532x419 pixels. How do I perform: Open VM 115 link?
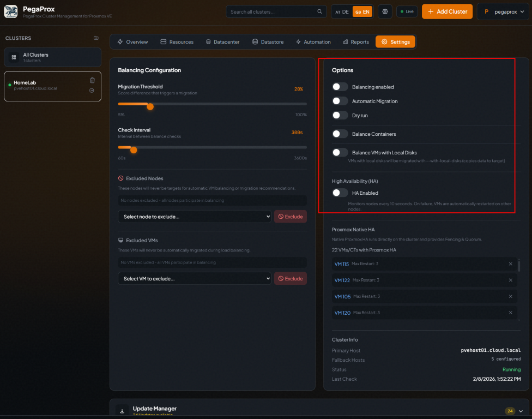(342, 264)
